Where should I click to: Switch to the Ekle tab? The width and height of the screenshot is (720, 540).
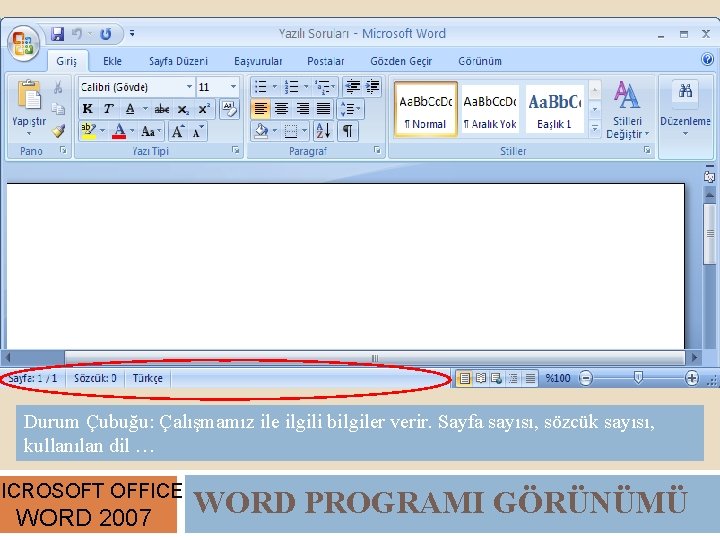click(x=112, y=61)
